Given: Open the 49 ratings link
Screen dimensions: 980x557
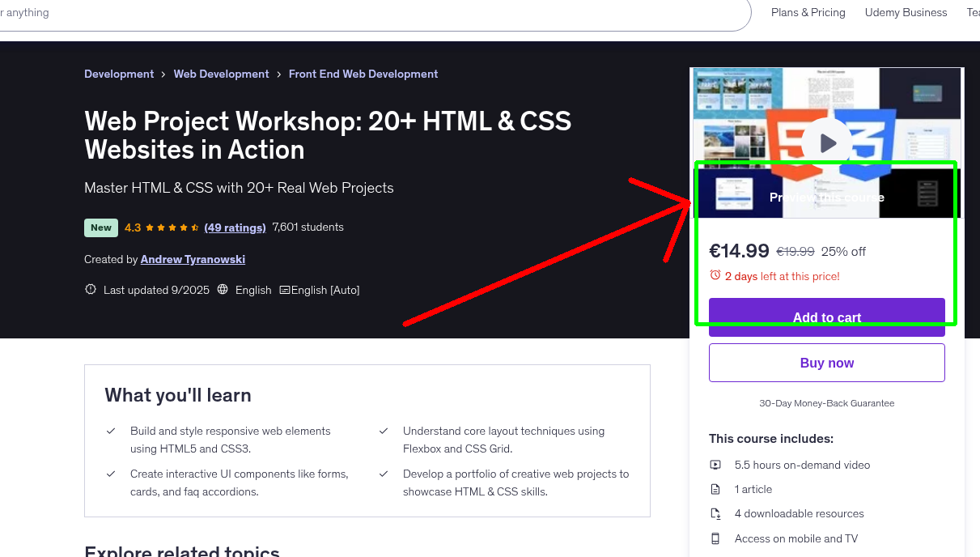Looking at the screenshot, I should [235, 227].
